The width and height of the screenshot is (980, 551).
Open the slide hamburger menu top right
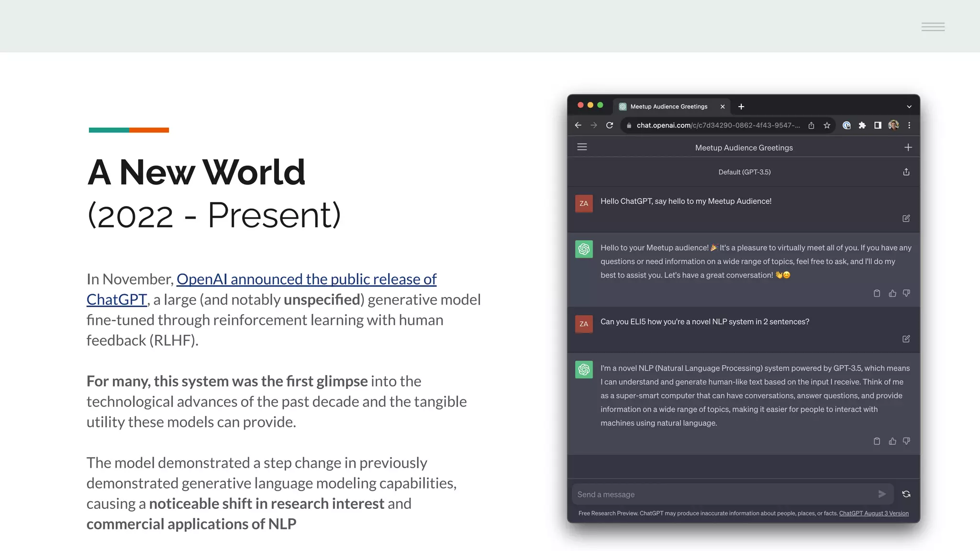pos(933,27)
